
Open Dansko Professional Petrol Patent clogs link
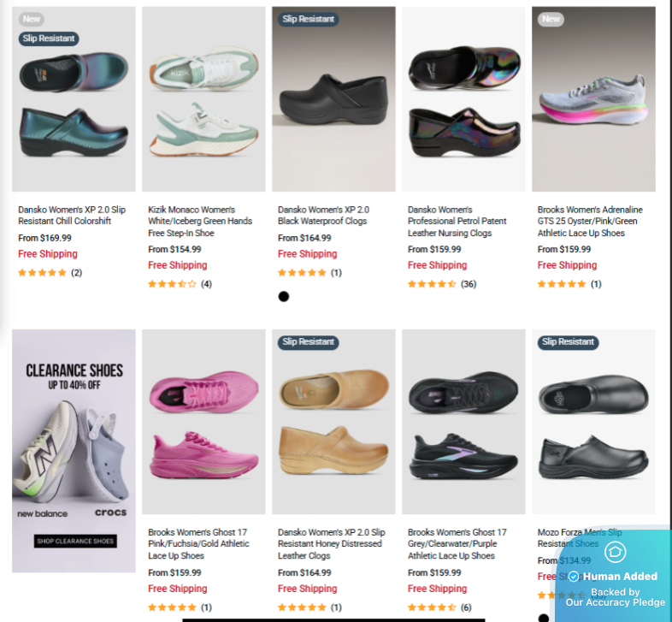[457, 222]
